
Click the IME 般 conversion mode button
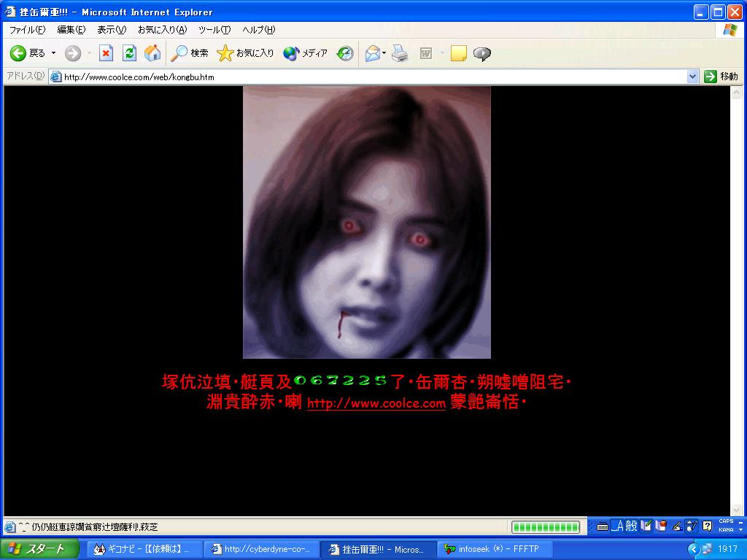click(631, 526)
